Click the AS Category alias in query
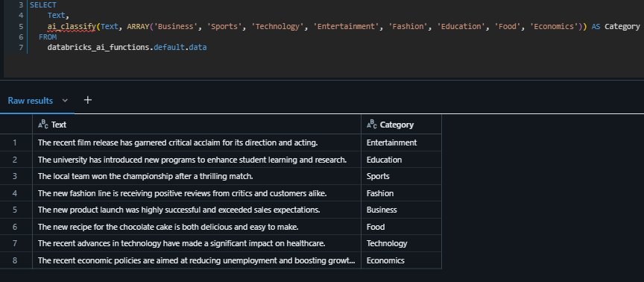 [616, 26]
